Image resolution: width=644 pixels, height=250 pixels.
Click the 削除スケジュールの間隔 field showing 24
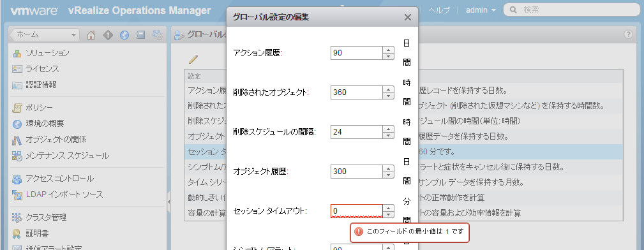point(357,132)
